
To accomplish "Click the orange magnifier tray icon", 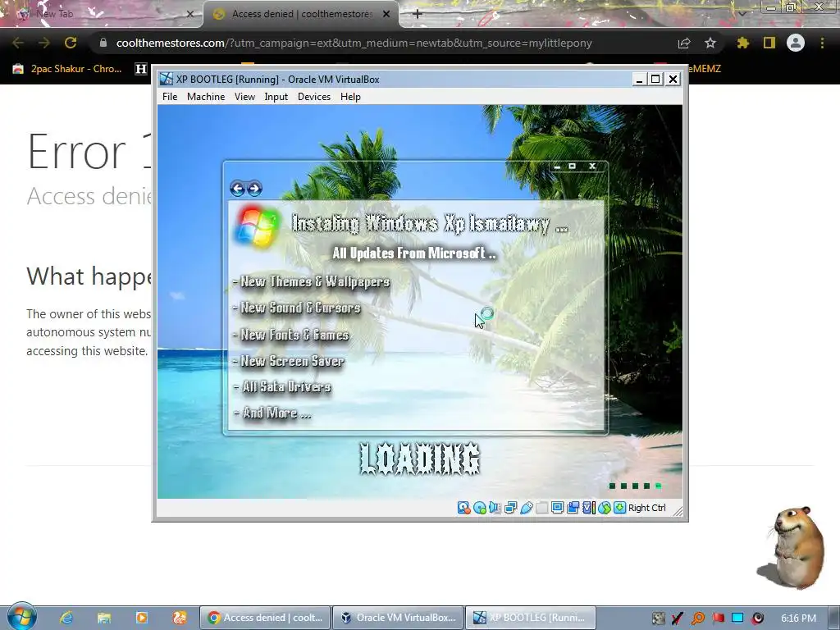I will [698, 619].
